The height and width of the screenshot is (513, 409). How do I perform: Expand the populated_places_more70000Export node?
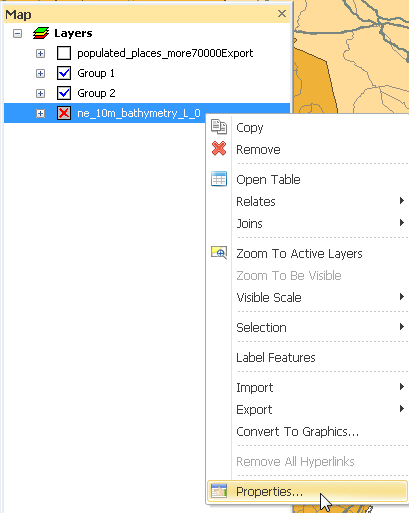[x=40, y=53]
